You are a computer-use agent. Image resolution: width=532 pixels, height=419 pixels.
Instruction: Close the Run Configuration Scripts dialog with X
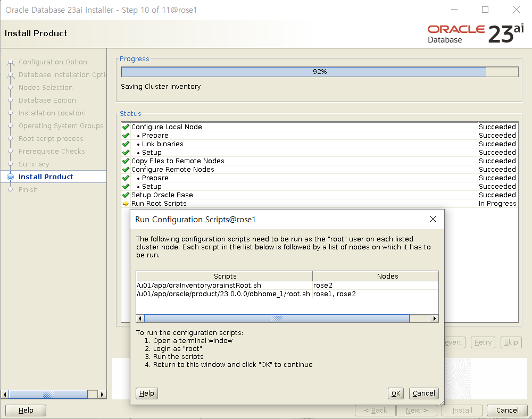[x=433, y=219]
